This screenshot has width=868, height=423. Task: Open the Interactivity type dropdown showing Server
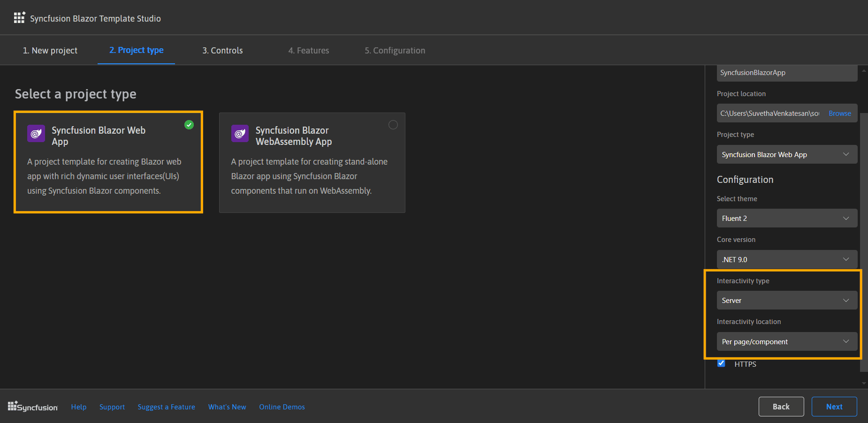[787, 300]
